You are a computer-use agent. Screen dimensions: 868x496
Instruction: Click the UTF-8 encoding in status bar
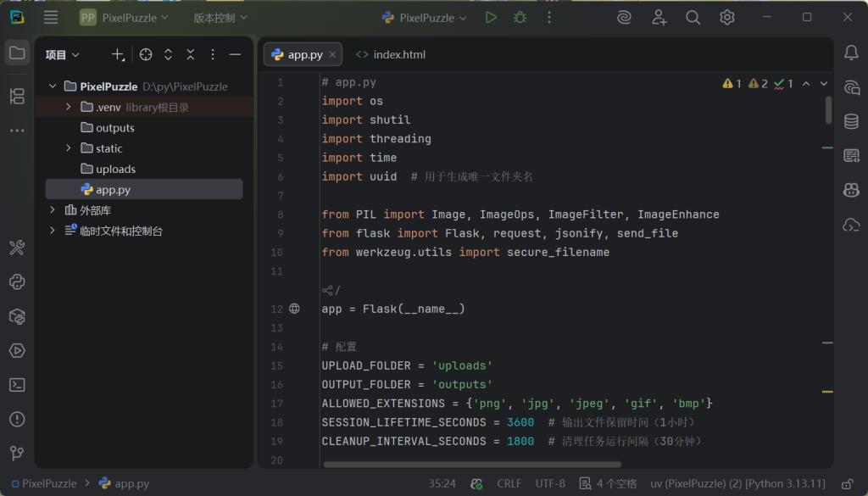point(550,483)
